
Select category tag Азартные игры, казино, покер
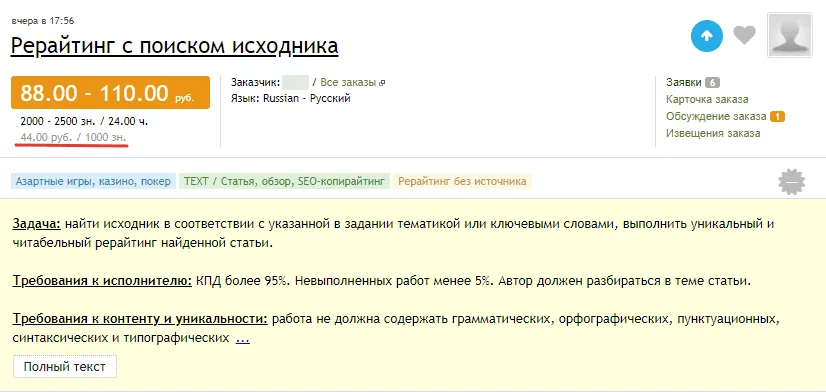93,181
